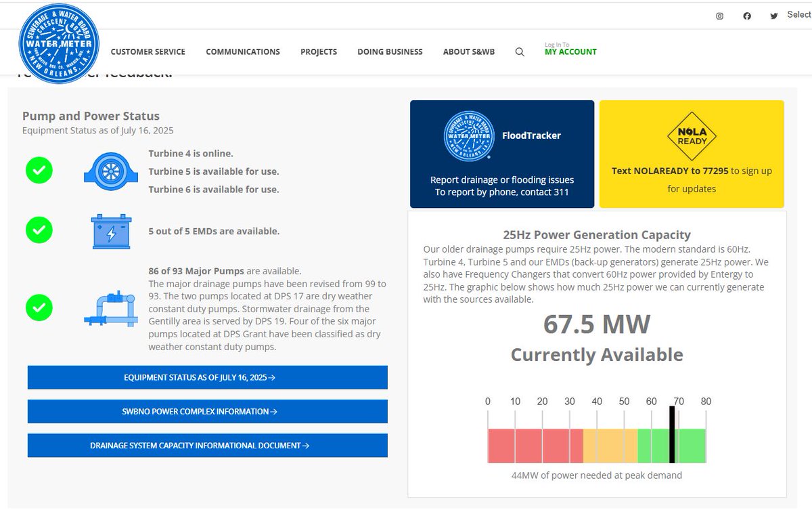Click "86 of 93 Major Pumps" text
The height and width of the screenshot is (512, 812).
coord(196,271)
